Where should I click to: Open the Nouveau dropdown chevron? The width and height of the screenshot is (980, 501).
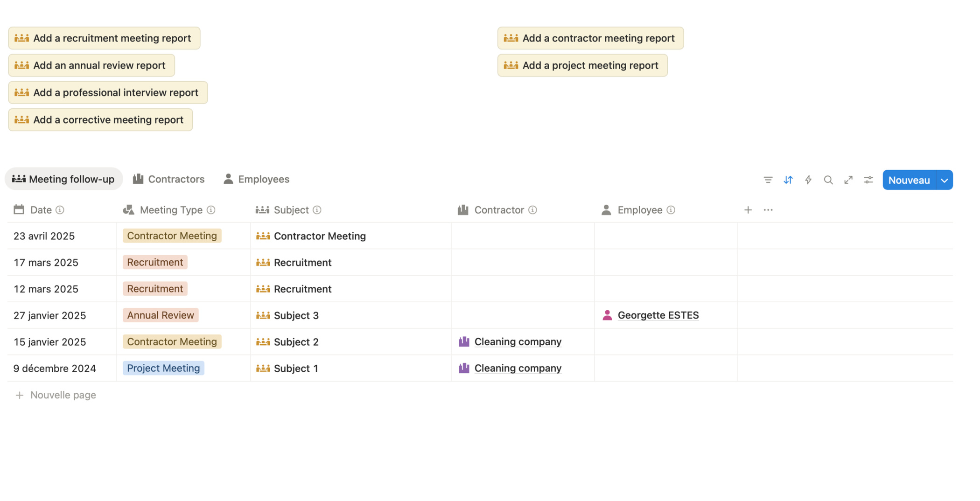click(945, 180)
